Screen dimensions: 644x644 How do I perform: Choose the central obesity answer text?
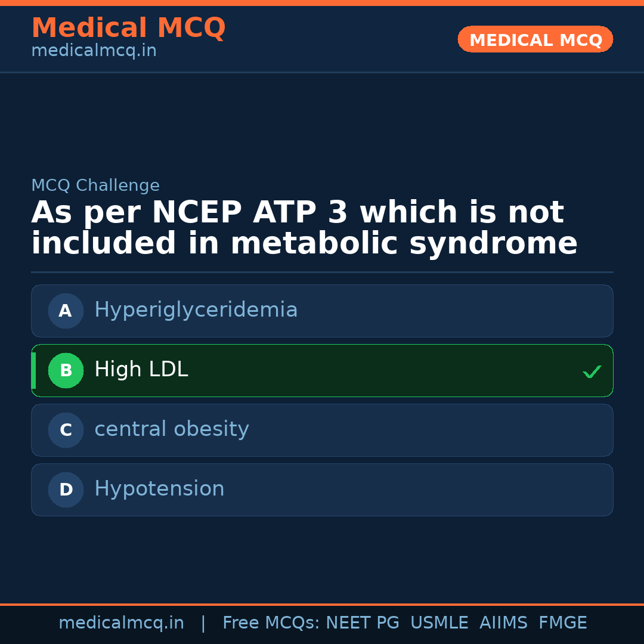click(x=171, y=429)
